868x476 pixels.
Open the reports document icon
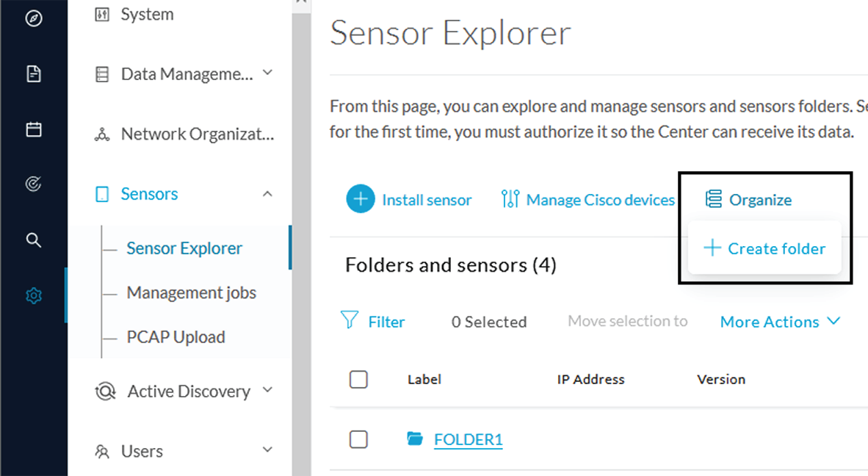click(34, 73)
